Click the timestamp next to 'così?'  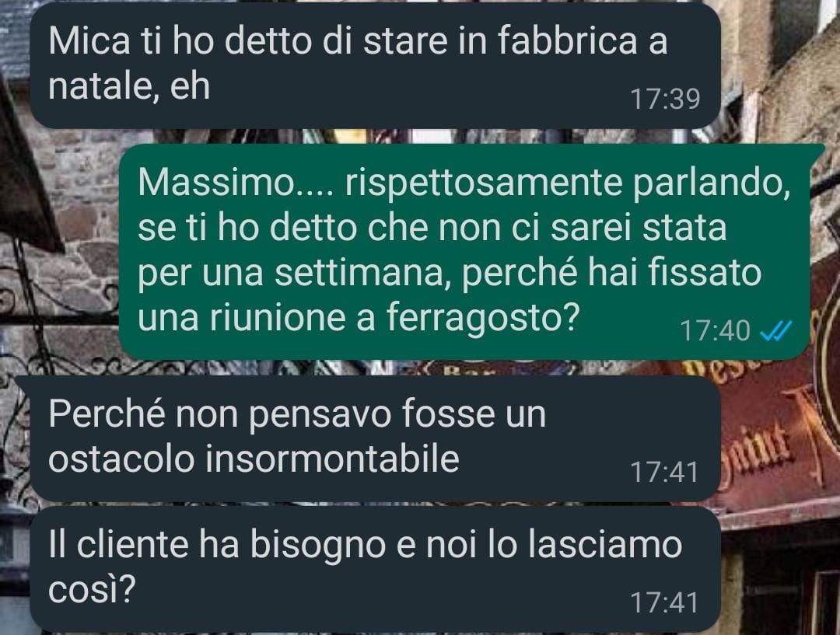coord(665,603)
